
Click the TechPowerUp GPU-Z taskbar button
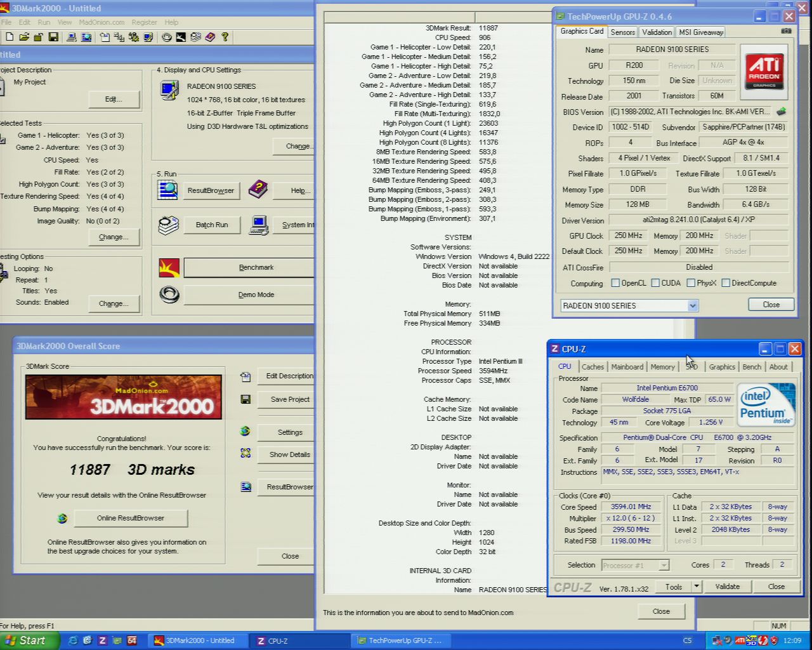point(400,640)
